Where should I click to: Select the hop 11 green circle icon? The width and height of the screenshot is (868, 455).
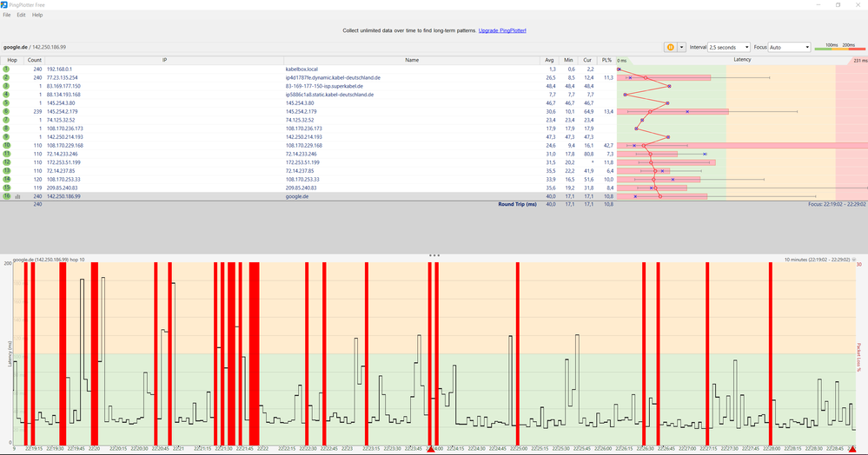point(6,154)
